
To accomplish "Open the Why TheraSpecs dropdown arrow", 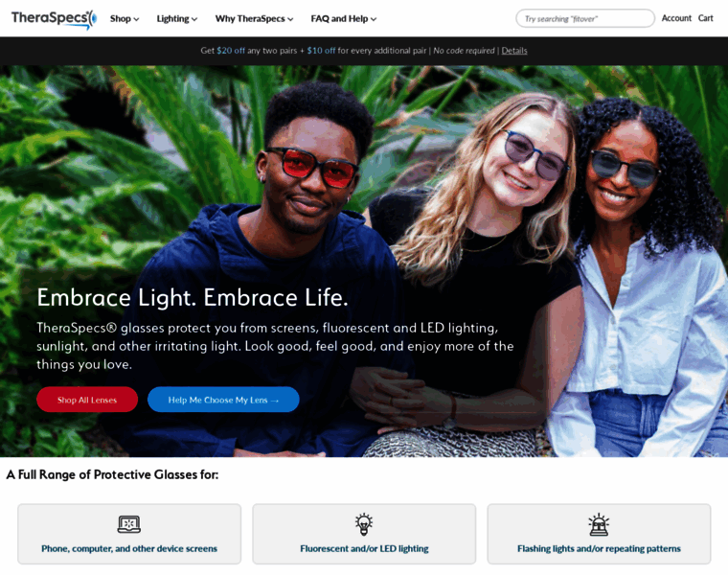I will click(290, 19).
